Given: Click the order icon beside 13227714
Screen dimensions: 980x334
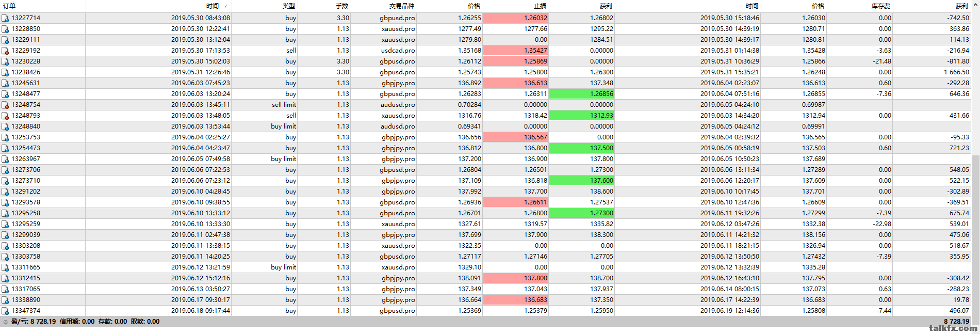Looking at the screenshot, I should click(5, 18).
